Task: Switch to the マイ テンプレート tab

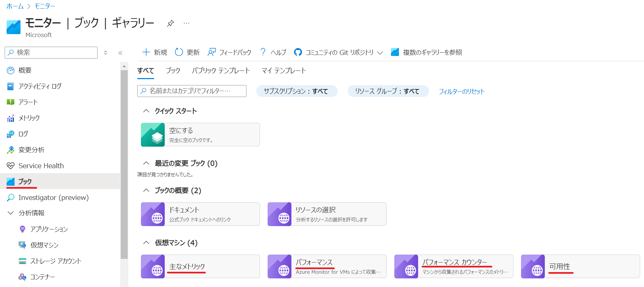Action: pyautogui.click(x=284, y=71)
